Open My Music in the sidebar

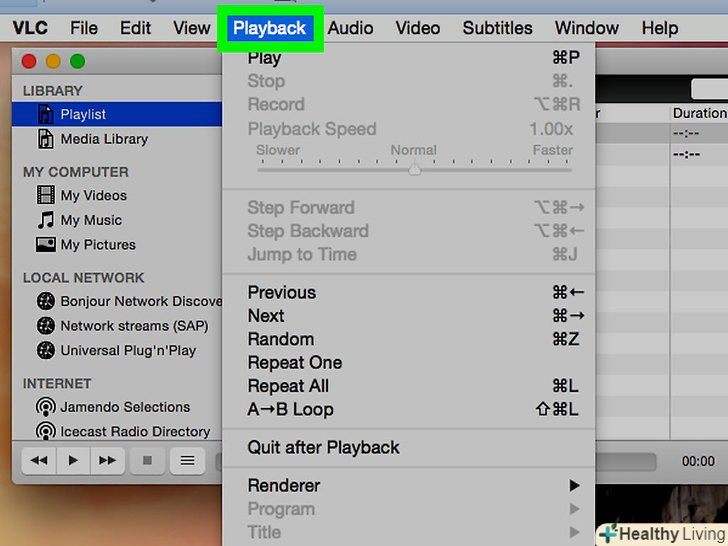117,220
